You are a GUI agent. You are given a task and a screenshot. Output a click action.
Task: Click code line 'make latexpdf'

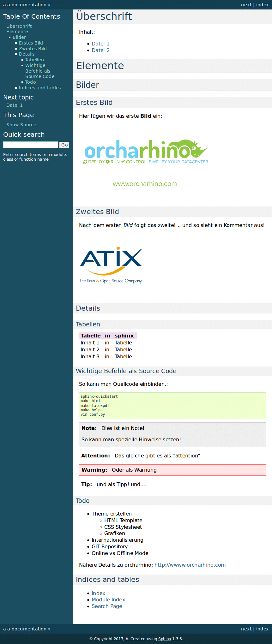click(x=95, y=406)
